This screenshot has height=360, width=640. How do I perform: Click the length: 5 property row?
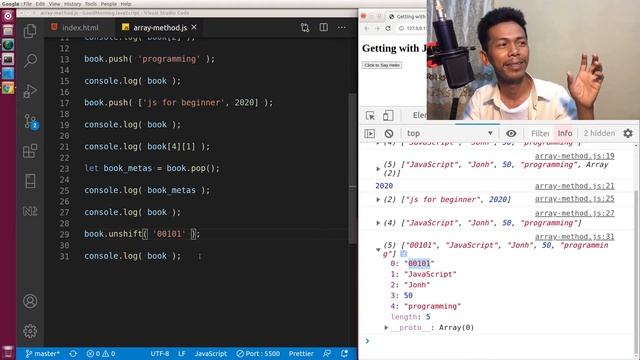[x=410, y=317]
